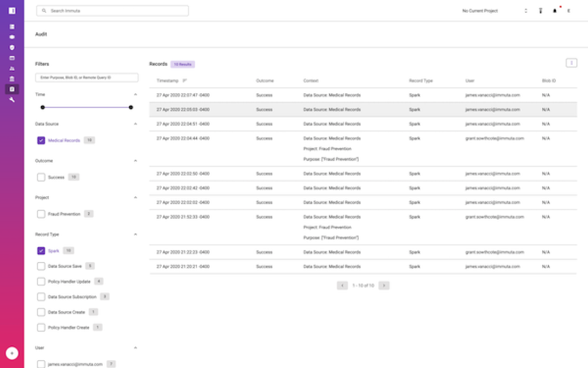Open the wrench admin settings icon

pyautogui.click(x=12, y=100)
